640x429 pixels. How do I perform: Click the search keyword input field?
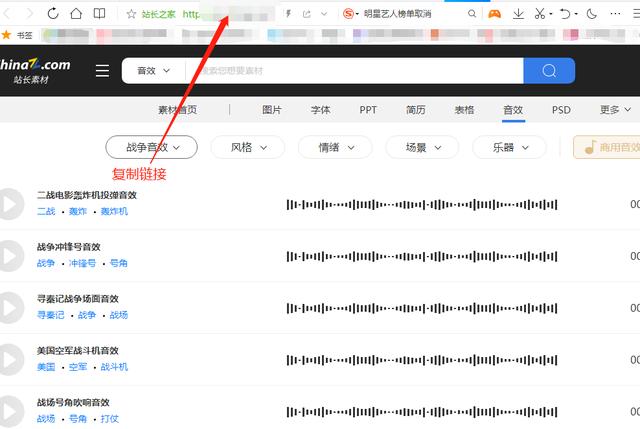[355, 71]
